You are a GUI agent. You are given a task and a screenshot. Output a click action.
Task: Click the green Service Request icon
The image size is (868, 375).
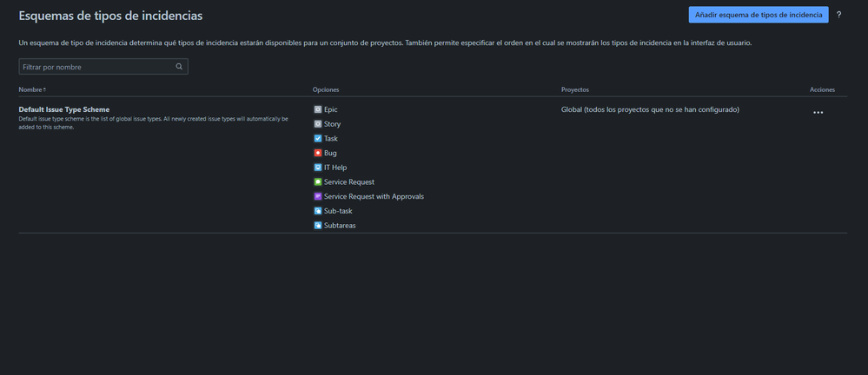[318, 181]
